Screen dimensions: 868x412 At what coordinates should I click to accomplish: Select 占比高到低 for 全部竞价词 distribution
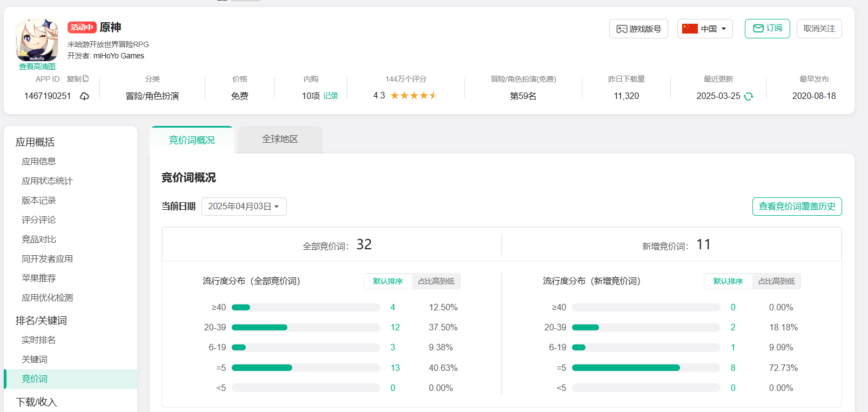click(x=436, y=281)
